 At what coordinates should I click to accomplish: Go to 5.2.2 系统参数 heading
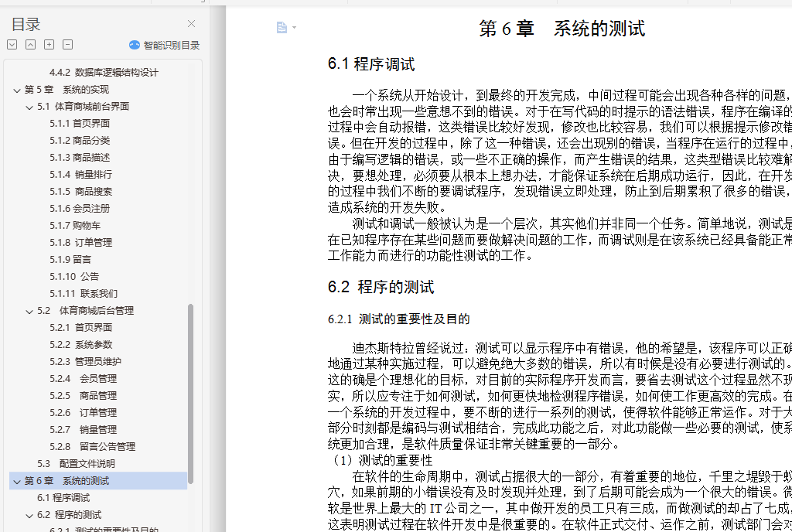tap(80, 344)
